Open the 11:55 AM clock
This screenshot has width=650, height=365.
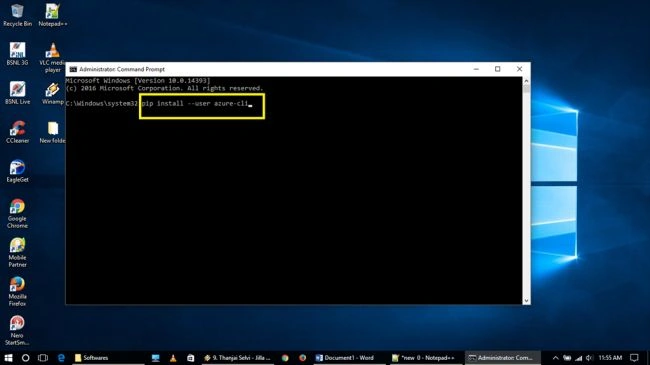610,358
